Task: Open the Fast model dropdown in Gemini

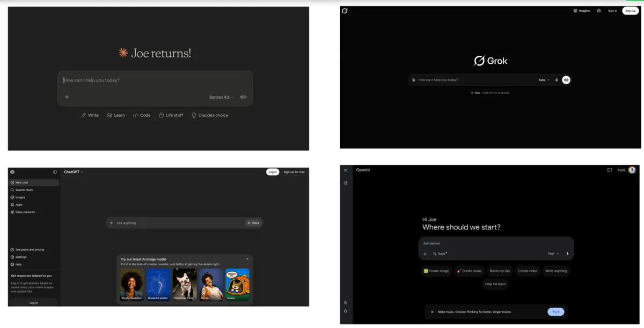Action: pyautogui.click(x=553, y=254)
